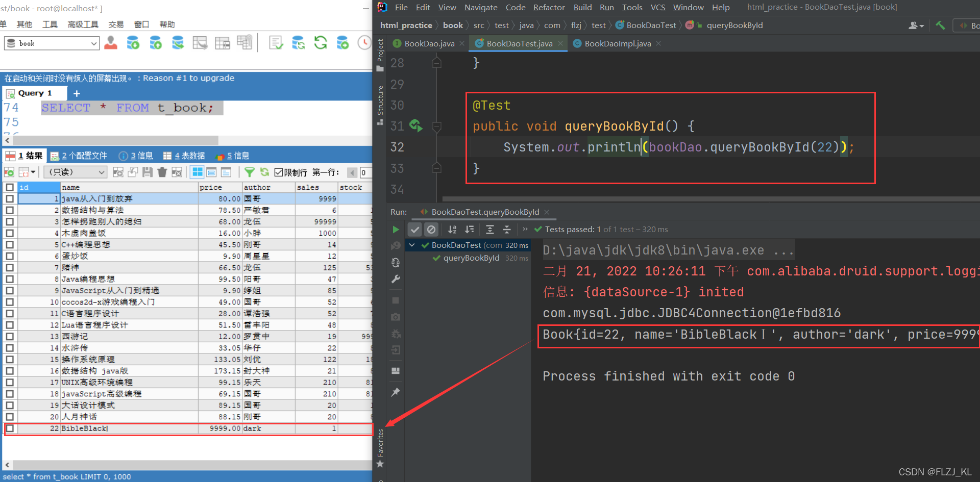Check the row checkbox for 木虚肉盖饭
Viewport: 980px width, 482px height.
(x=10, y=233)
